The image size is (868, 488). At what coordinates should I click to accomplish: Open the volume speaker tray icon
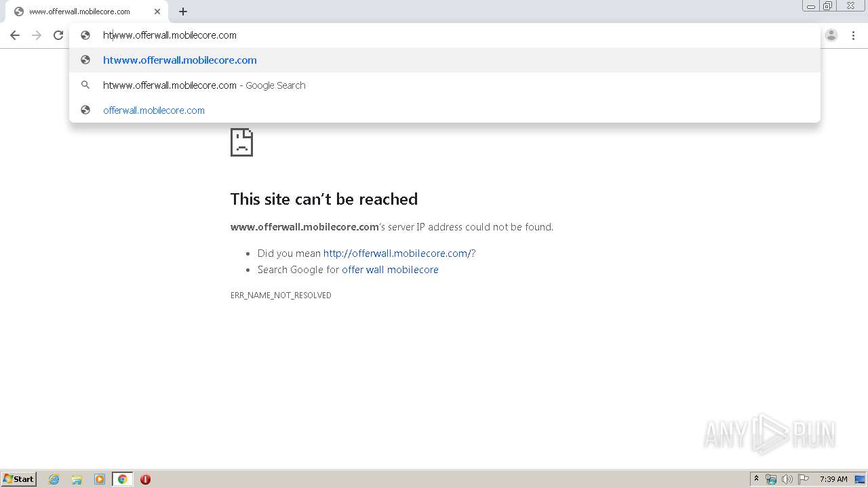click(787, 479)
